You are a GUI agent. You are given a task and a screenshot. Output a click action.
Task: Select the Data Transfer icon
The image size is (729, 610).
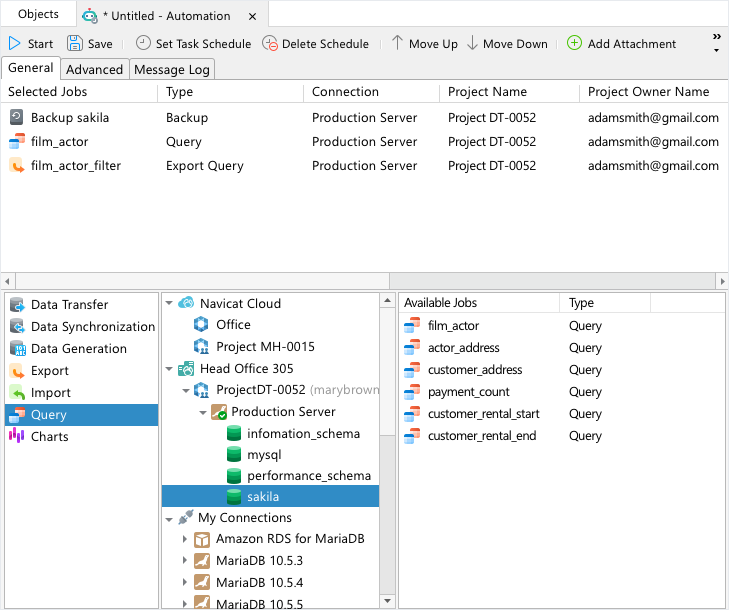click(17, 305)
